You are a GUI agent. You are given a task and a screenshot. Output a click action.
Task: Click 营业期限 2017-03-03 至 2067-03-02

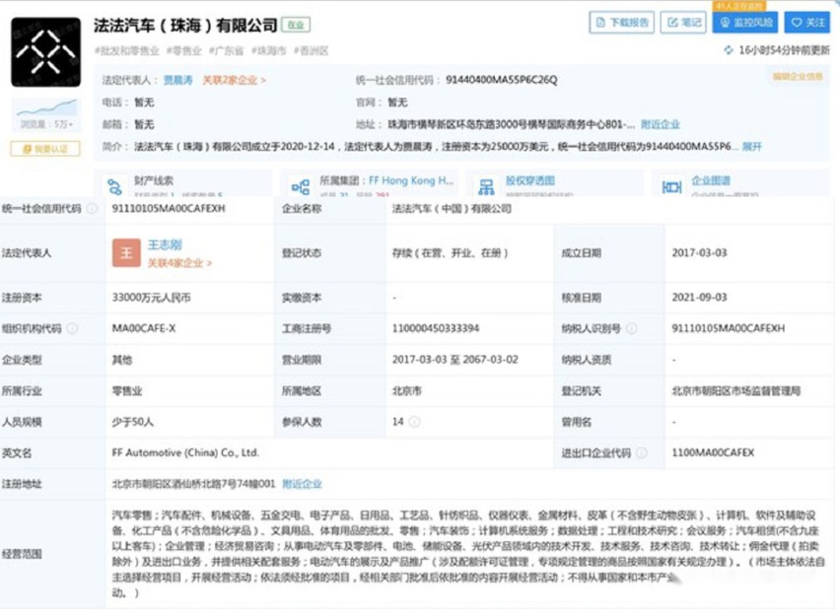click(455, 360)
